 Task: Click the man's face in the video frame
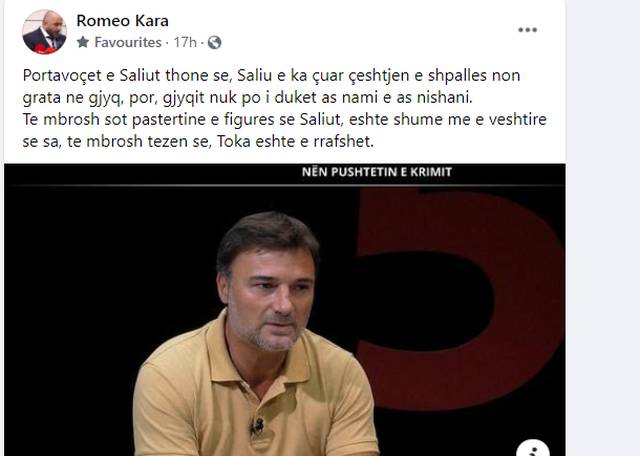click(x=269, y=294)
